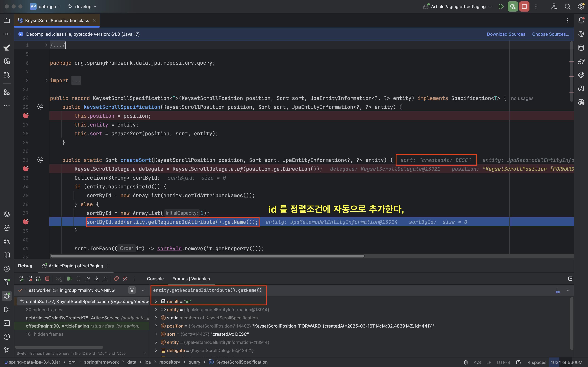Click the Download Sources link
588x367 pixels.
coord(506,34)
